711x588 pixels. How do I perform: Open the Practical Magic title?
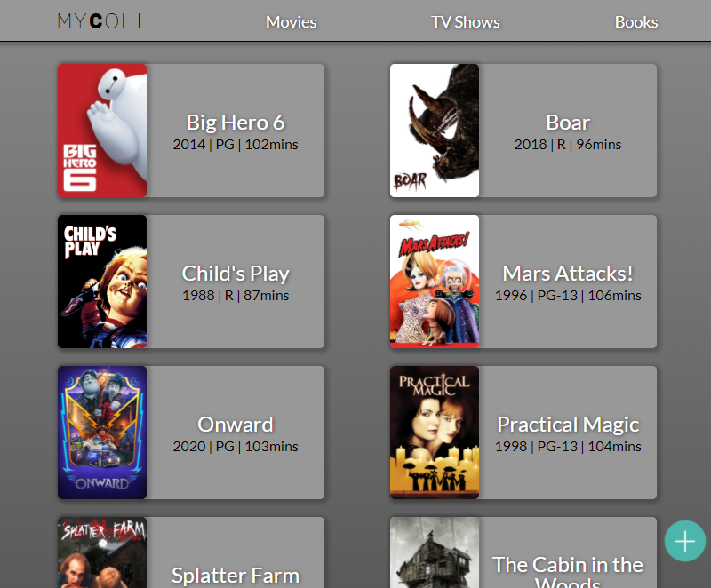pos(568,424)
